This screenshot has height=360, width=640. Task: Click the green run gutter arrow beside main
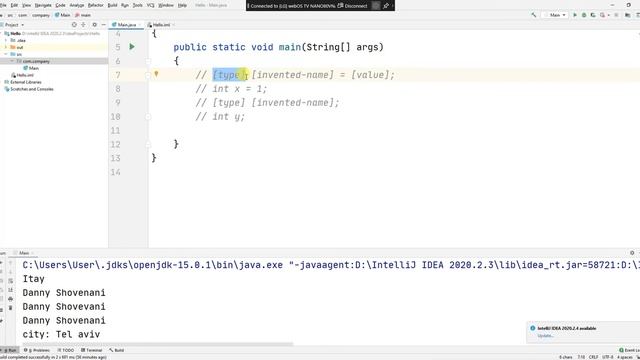point(132,47)
